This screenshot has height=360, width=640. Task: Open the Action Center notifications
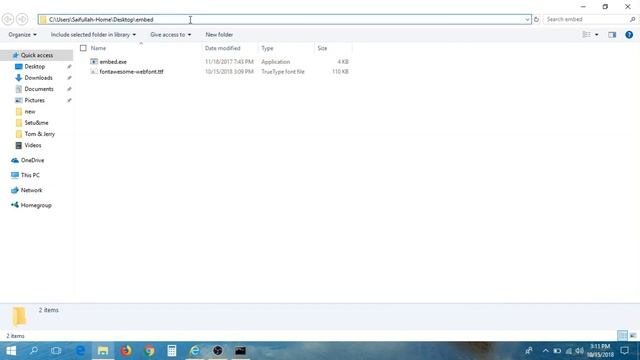[624, 351]
